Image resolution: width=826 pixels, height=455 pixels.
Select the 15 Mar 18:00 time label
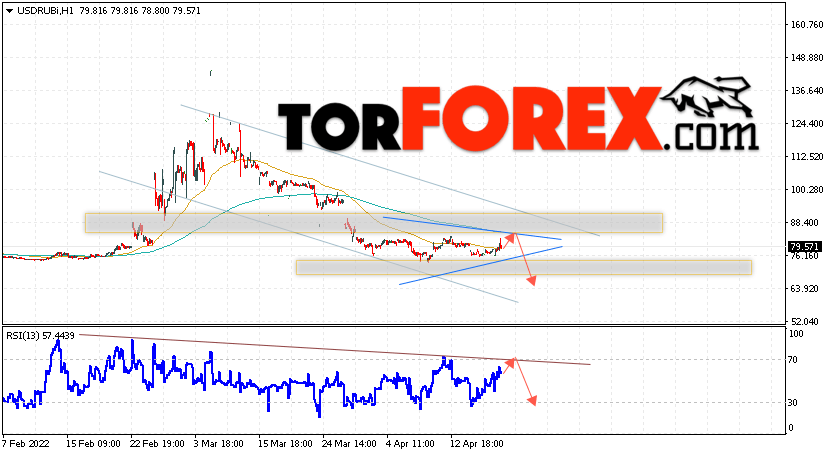point(285,444)
